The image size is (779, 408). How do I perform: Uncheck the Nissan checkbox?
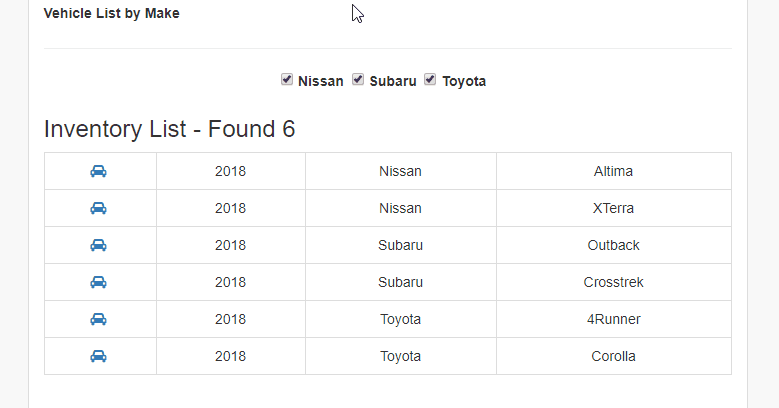[287, 80]
